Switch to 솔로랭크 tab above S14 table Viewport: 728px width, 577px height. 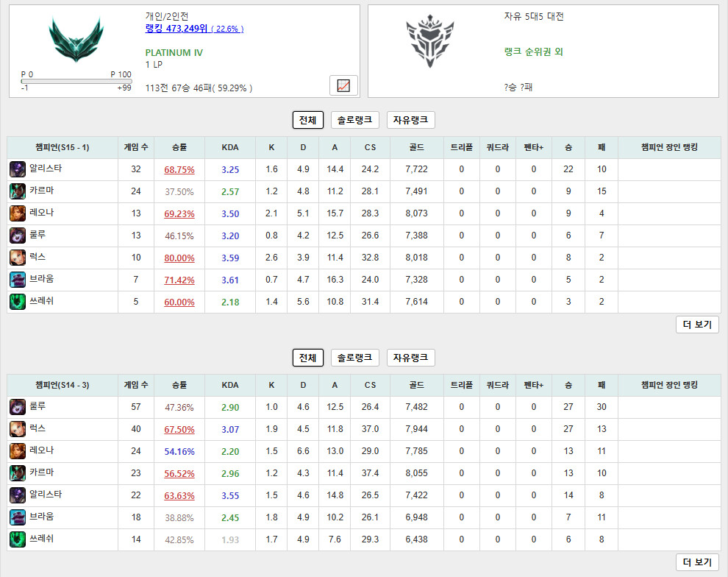(354, 358)
